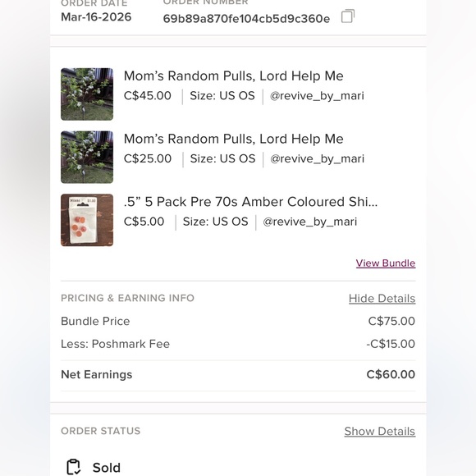Click the Sold status label
The width and height of the screenshot is (476, 476).
(x=106, y=468)
